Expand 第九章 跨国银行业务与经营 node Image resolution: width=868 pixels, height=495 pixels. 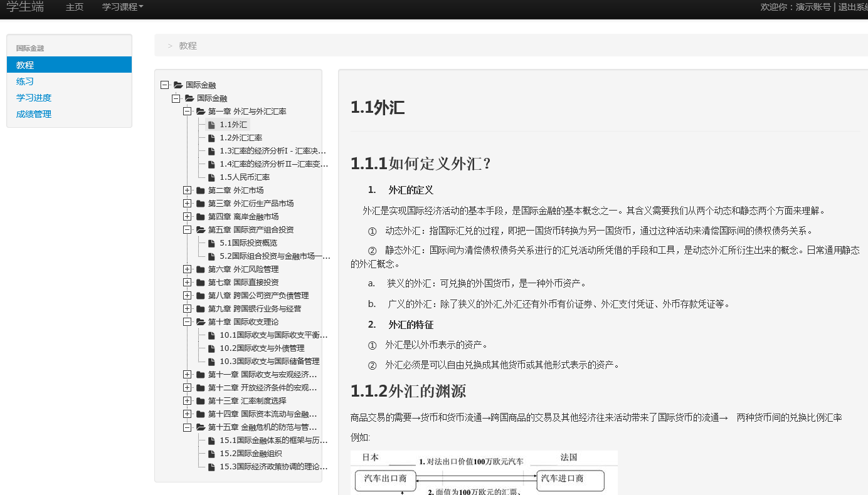pos(187,309)
